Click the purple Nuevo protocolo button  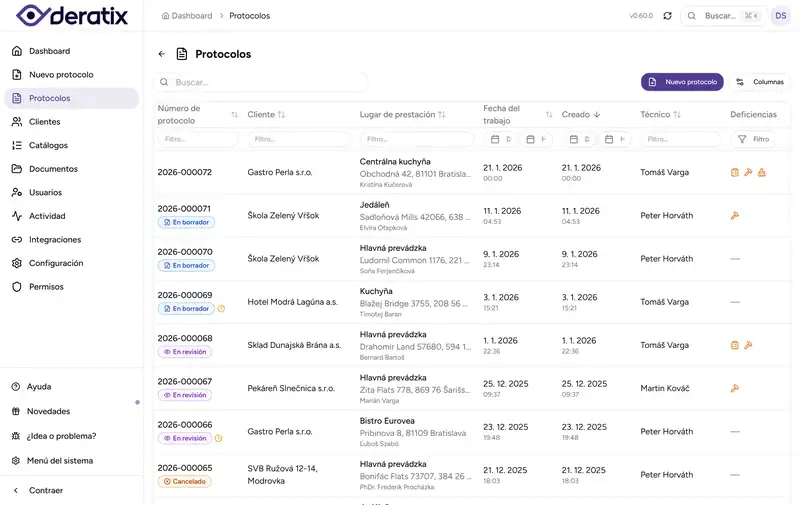(682, 82)
